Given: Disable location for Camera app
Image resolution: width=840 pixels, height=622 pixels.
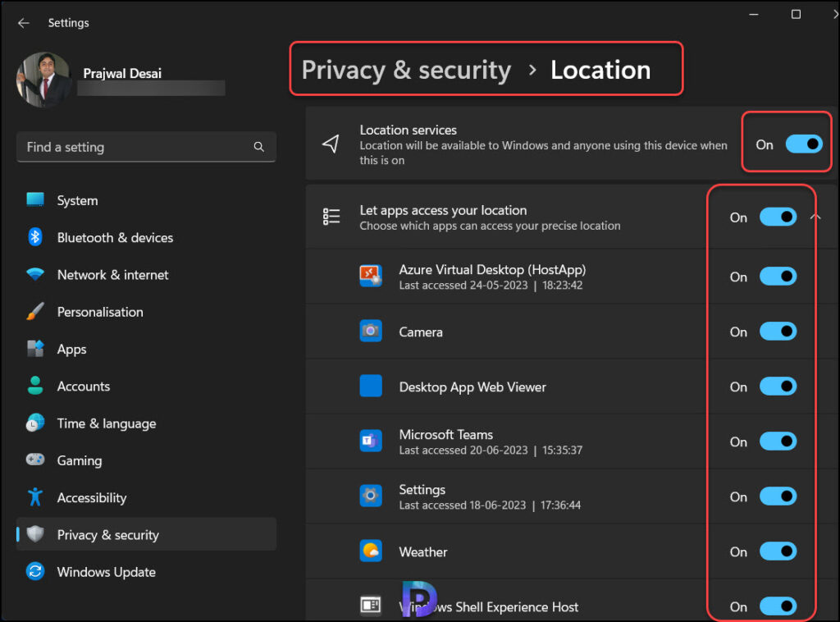Looking at the screenshot, I should (x=778, y=332).
